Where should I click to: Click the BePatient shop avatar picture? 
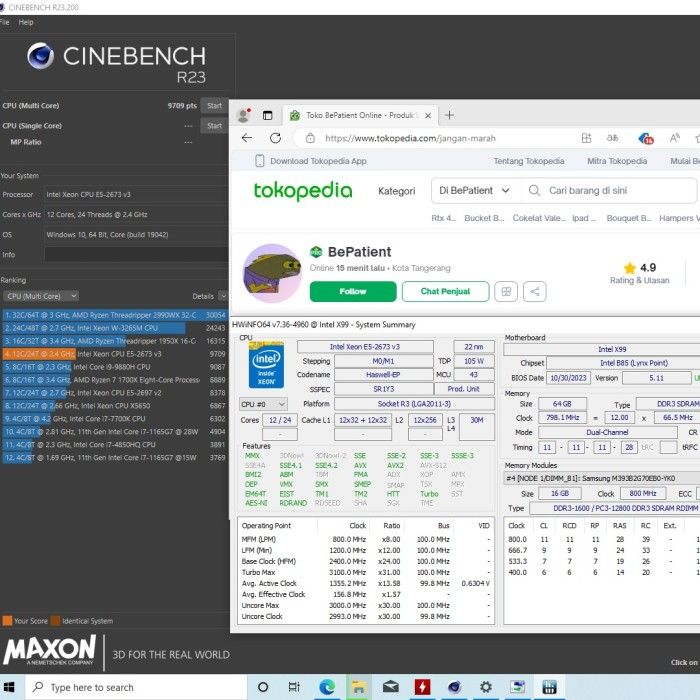[x=272, y=273]
